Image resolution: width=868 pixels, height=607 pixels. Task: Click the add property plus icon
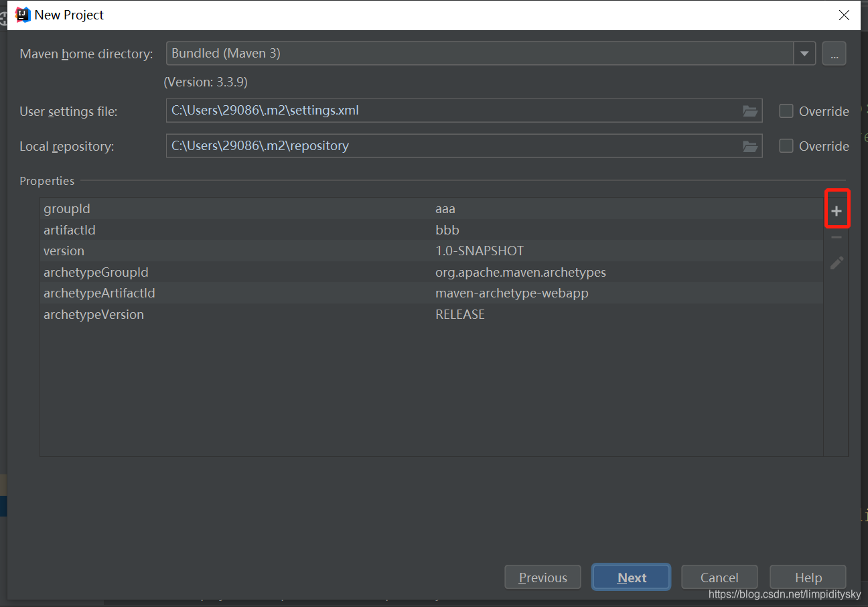[837, 211]
